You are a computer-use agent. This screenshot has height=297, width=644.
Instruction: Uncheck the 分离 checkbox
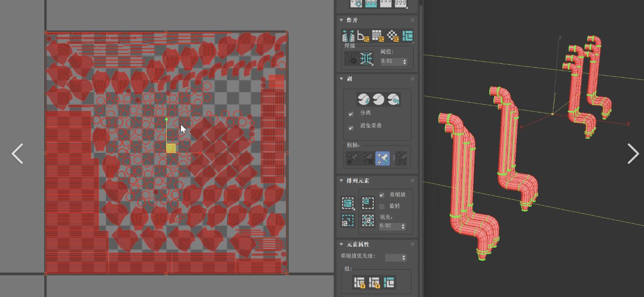click(351, 114)
